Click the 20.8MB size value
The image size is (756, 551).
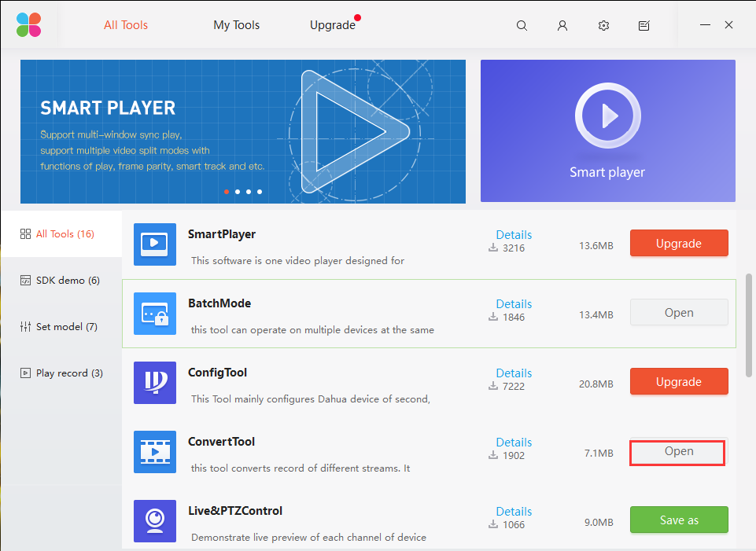coord(596,384)
